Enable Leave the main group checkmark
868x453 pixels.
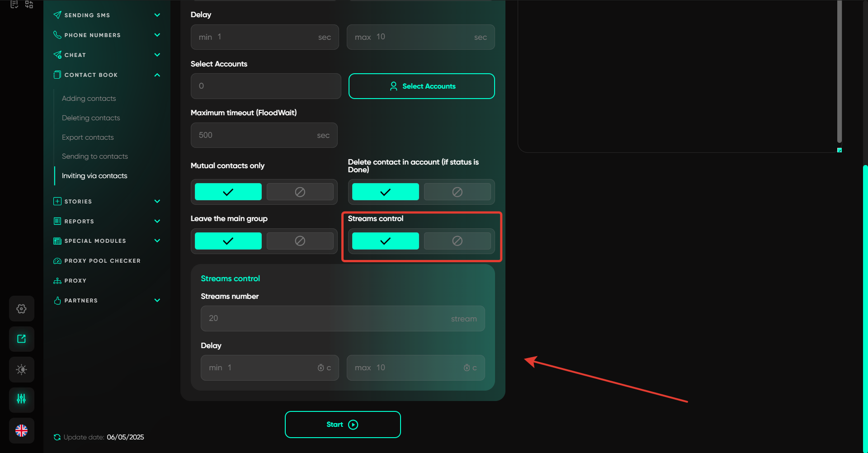point(228,241)
